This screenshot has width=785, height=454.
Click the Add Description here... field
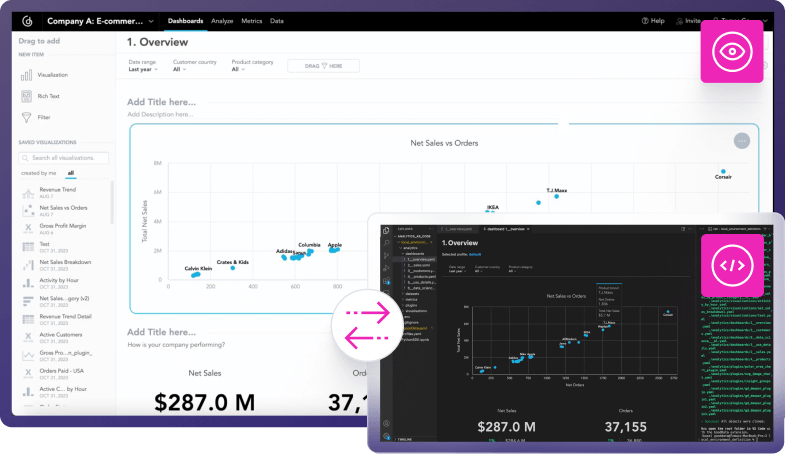click(160, 115)
